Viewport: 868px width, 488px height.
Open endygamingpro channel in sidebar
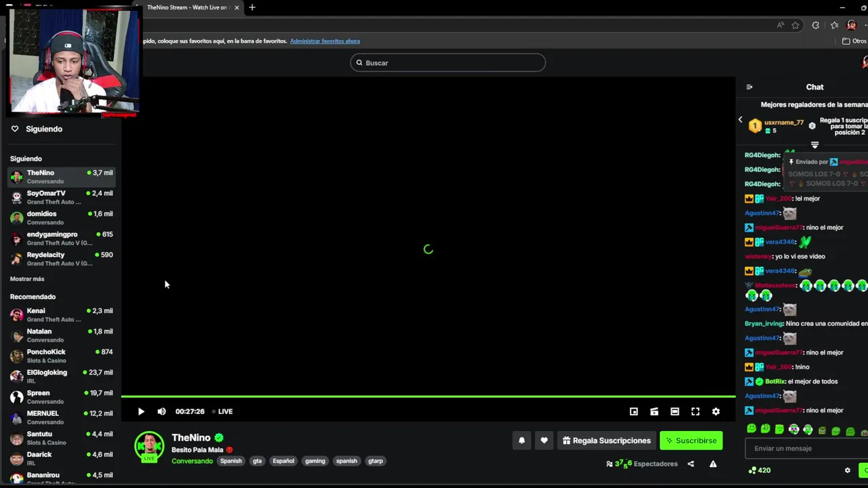coord(62,238)
